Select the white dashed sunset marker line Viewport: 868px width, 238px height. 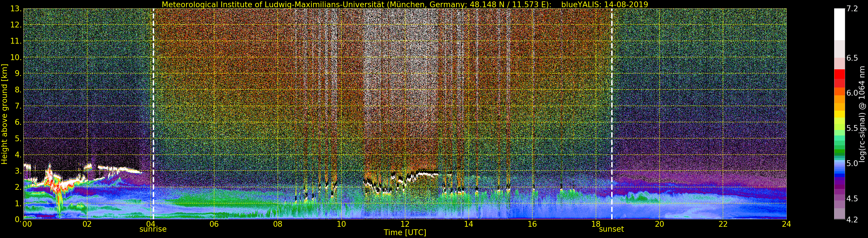[x=611, y=114]
